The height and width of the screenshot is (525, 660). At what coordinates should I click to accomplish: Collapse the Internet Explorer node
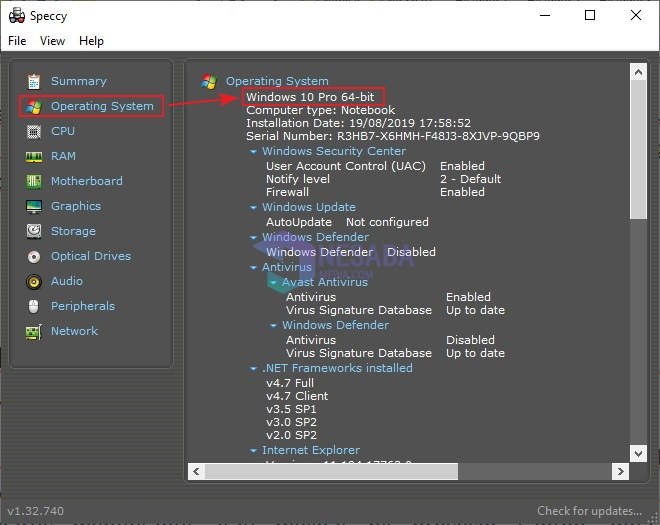[x=253, y=451]
